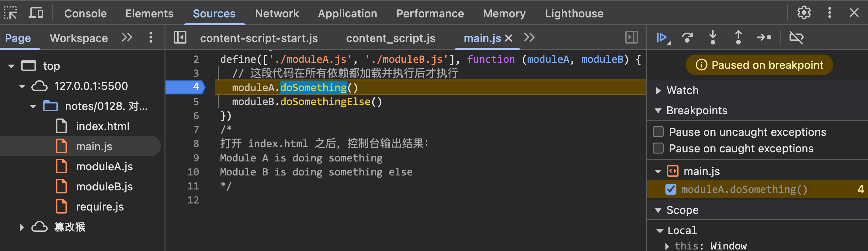Step over next function call
Image resolution: width=868 pixels, height=251 pixels.
coord(687,37)
